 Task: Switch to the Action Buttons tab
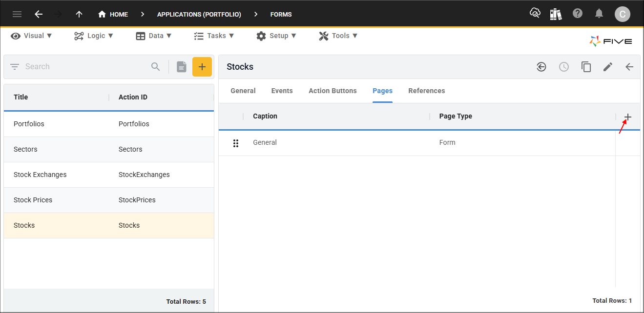pyautogui.click(x=332, y=91)
